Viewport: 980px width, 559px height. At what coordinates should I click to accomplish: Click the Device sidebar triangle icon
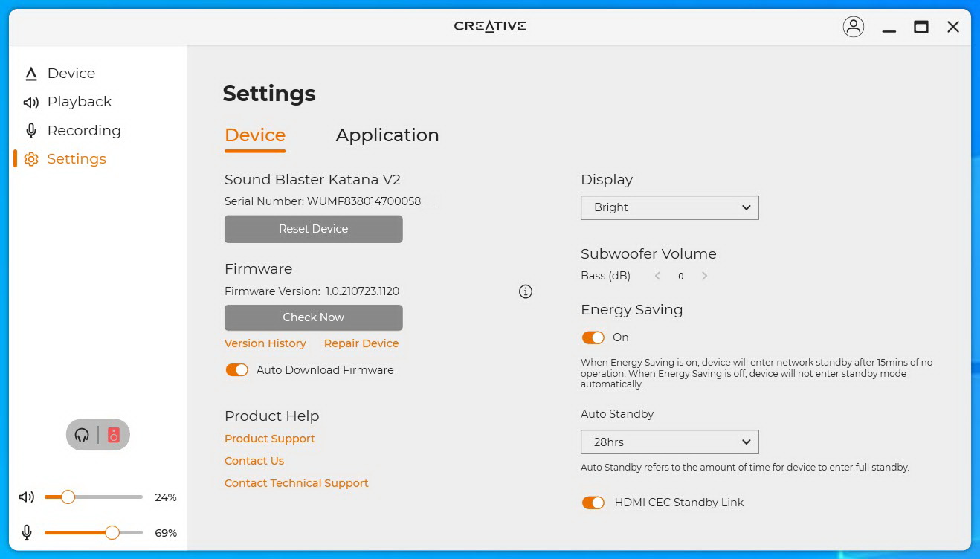click(x=30, y=74)
